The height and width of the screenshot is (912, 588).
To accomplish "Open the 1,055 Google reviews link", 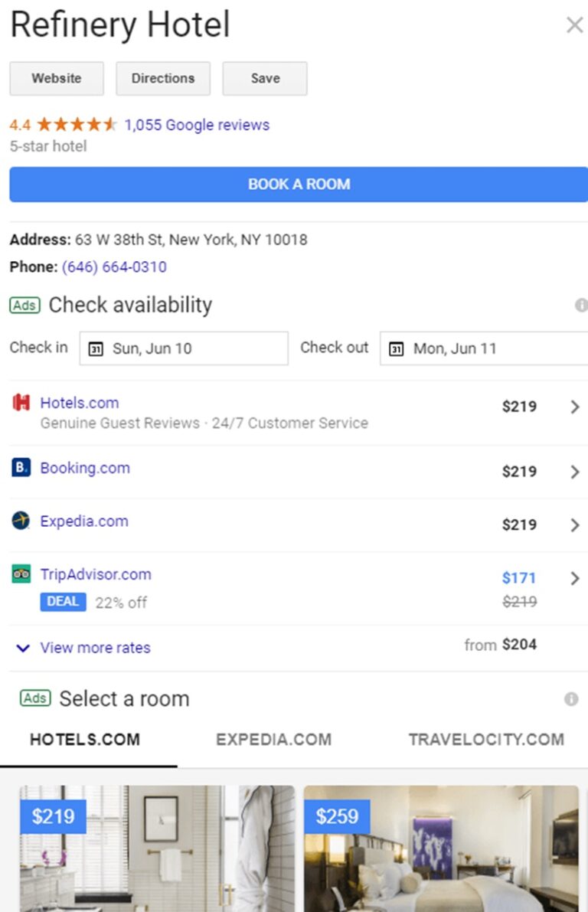I will [x=197, y=125].
